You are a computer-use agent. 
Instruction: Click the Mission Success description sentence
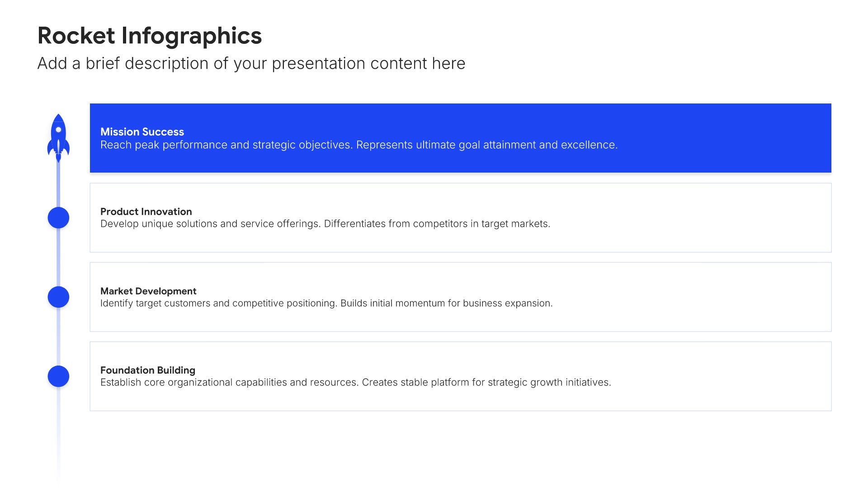click(359, 145)
